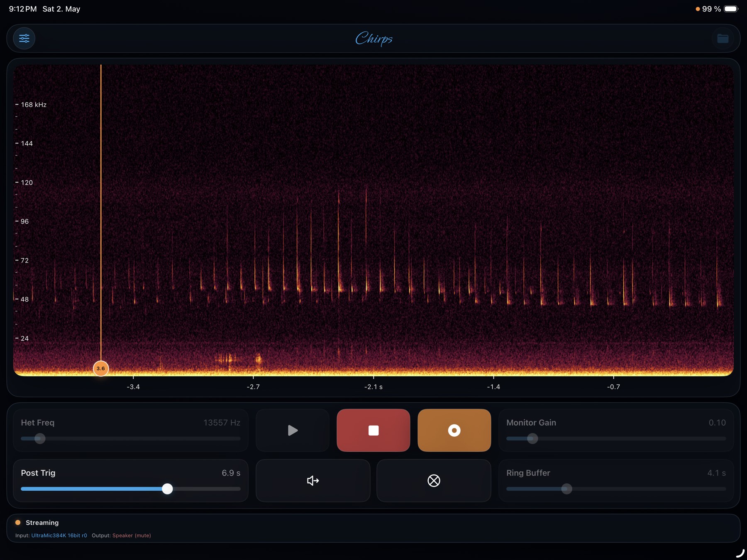Screen dimensions: 747x560
Task: Click the 24 frequency axis label
Action: [25, 338]
